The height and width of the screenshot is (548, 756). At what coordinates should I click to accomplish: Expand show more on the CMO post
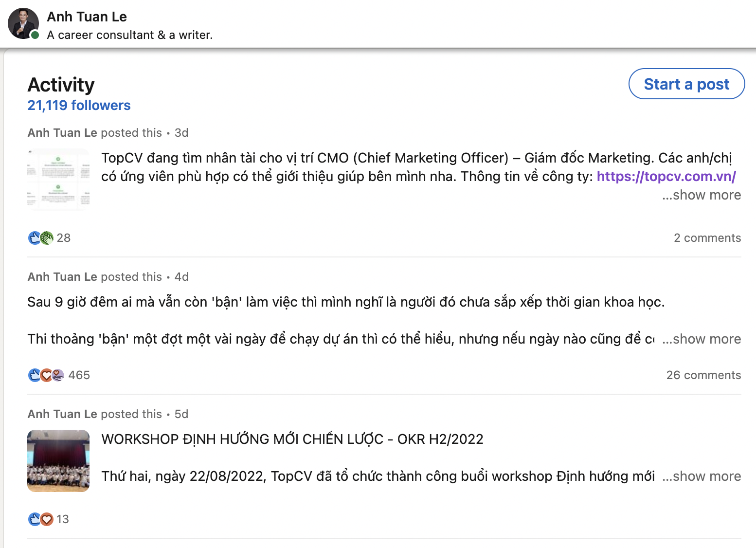point(702,195)
